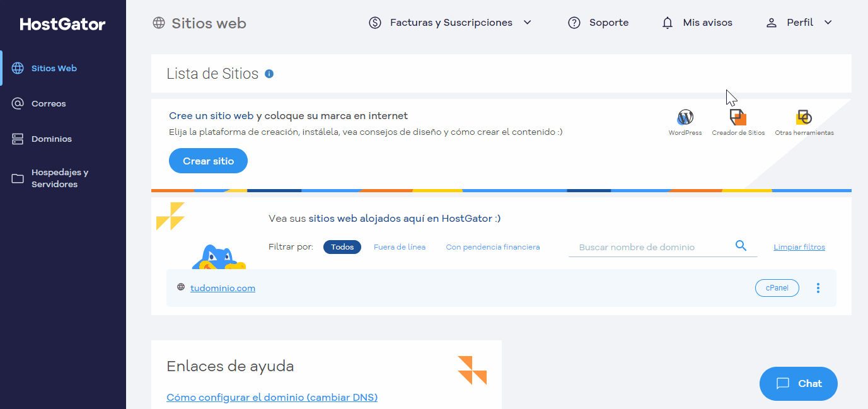
Task: Select the WordPress icon
Action: (685, 117)
